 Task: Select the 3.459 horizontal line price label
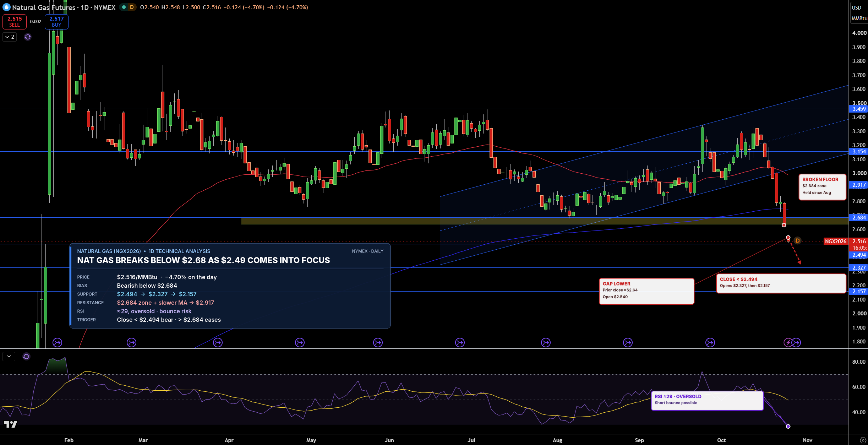859,109
